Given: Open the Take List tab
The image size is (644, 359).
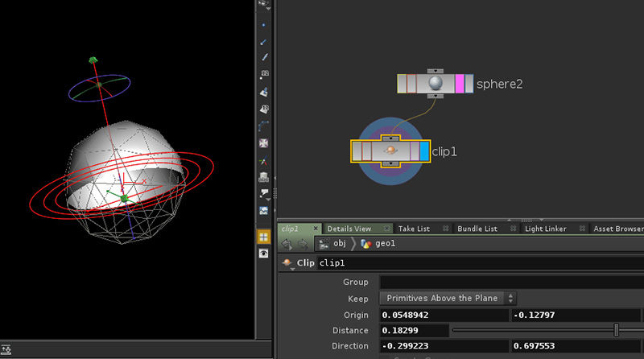Looking at the screenshot, I should (414, 229).
